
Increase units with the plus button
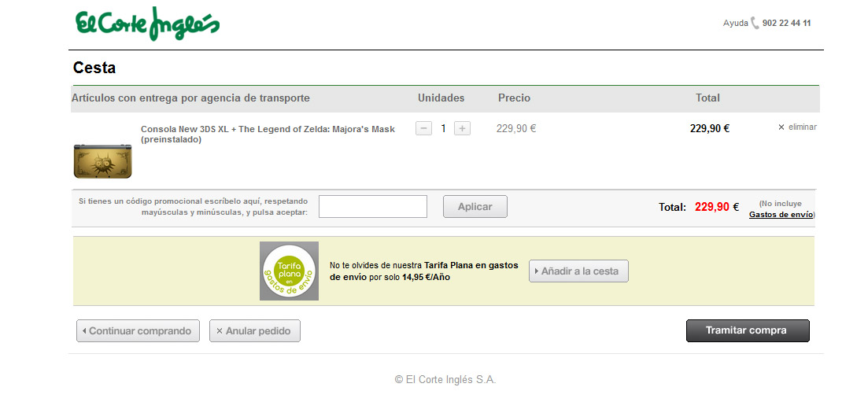[x=462, y=128]
